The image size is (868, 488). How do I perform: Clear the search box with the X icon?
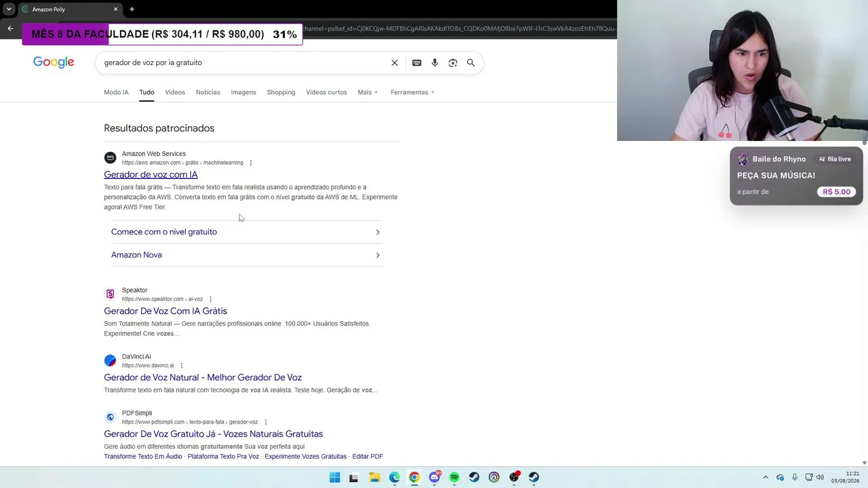click(x=395, y=63)
